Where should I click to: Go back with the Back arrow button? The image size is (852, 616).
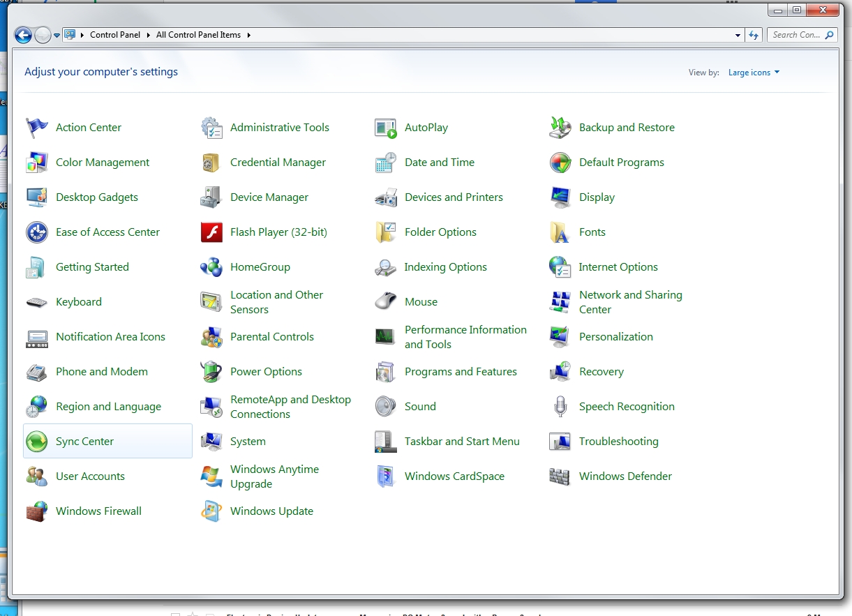23,35
